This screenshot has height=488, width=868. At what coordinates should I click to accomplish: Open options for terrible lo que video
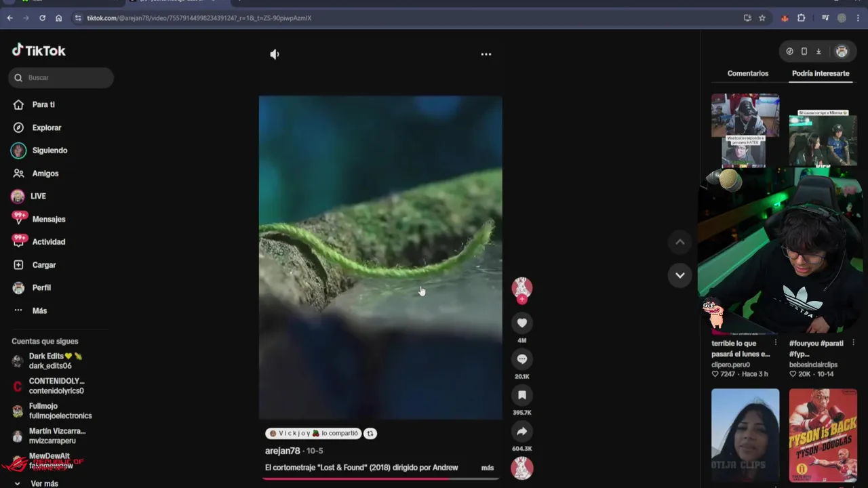pyautogui.click(x=776, y=343)
